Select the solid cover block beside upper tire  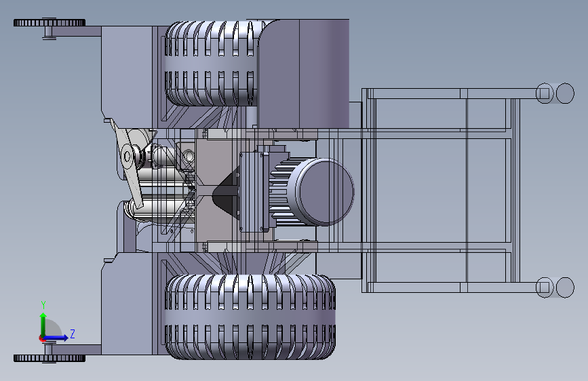pos(303,73)
